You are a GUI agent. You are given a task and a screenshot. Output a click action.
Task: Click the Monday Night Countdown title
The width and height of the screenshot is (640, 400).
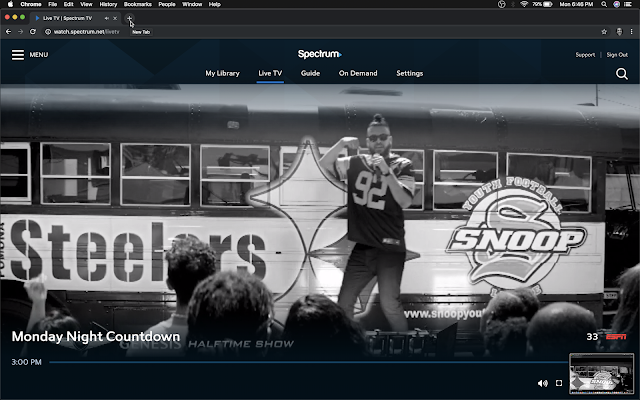click(x=96, y=336)
